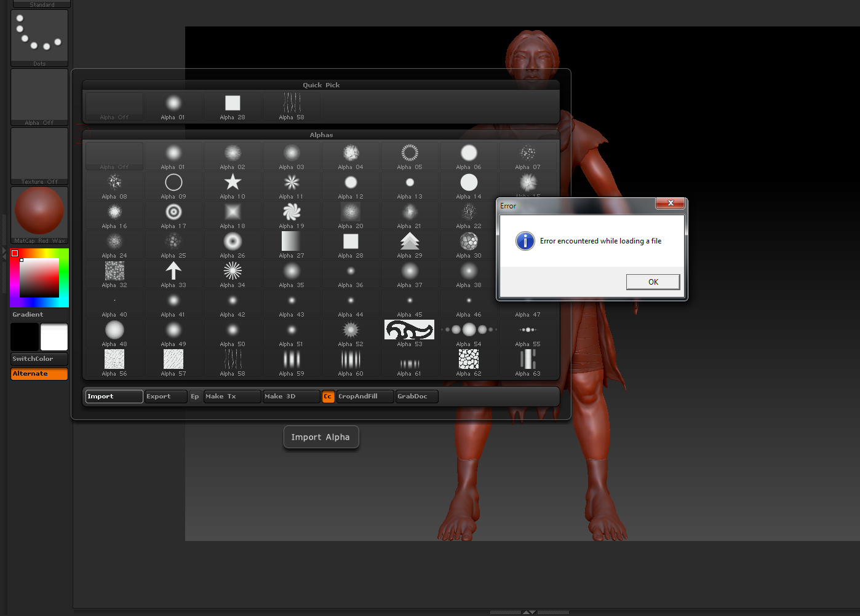The height and width of the screenshot is (616, 860).
Task: Toggle the Alternate gradient mode
Action: 39,374
